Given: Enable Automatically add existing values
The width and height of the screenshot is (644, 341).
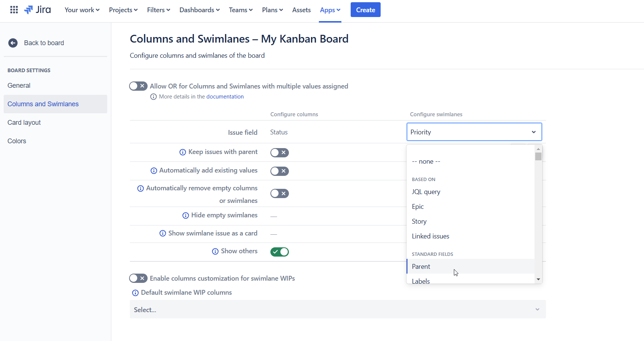Looking at the screenshot, I should [279, 171].
